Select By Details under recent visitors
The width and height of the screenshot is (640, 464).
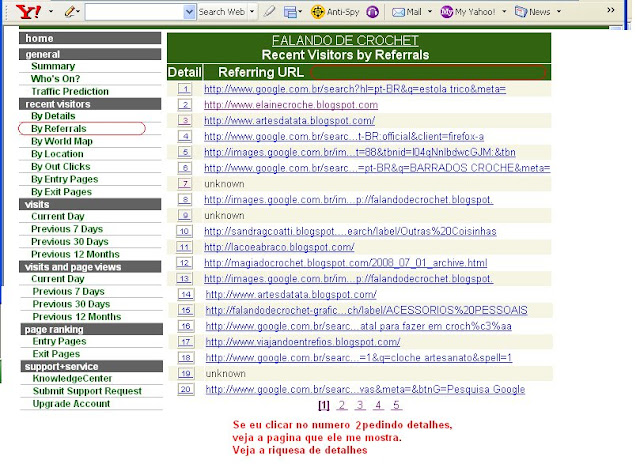(53, 116)
